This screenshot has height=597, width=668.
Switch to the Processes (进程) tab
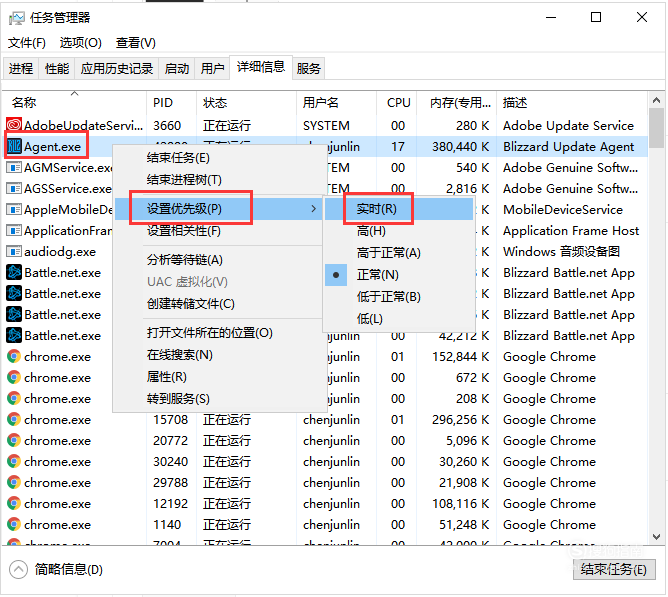21,68
